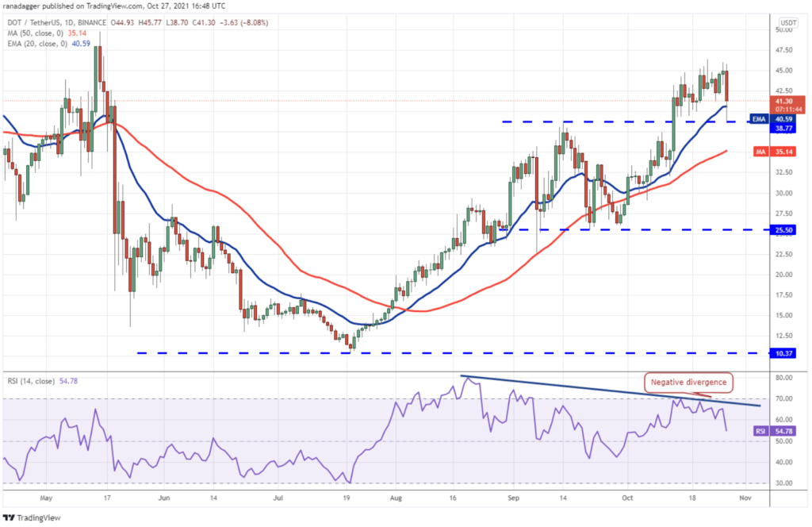Click the Negative divergence annotation box

688,382
